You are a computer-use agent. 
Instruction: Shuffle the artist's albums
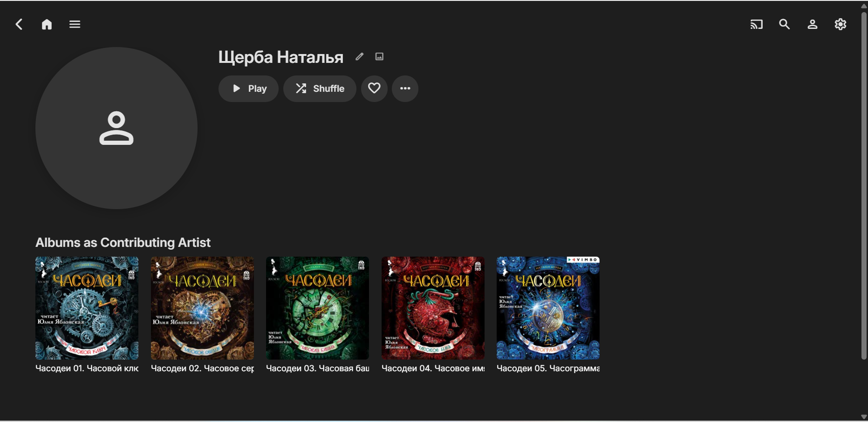(320, 88)
